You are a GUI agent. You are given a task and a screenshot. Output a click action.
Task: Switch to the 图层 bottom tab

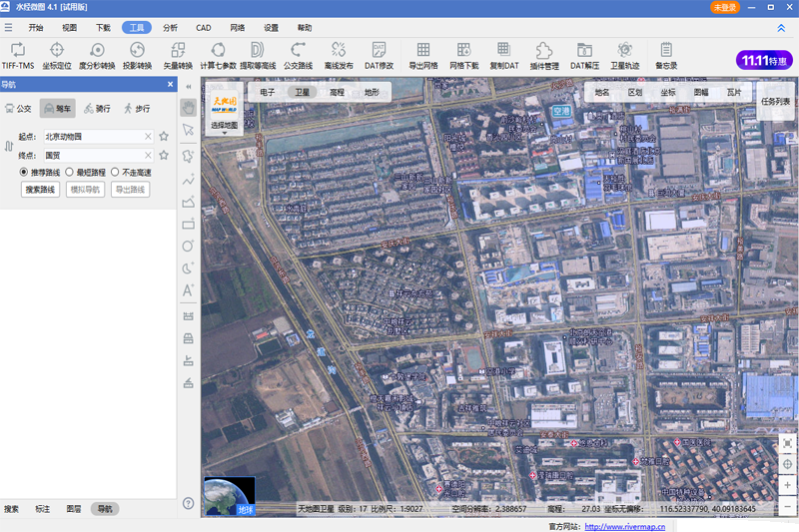pos(73,509)
